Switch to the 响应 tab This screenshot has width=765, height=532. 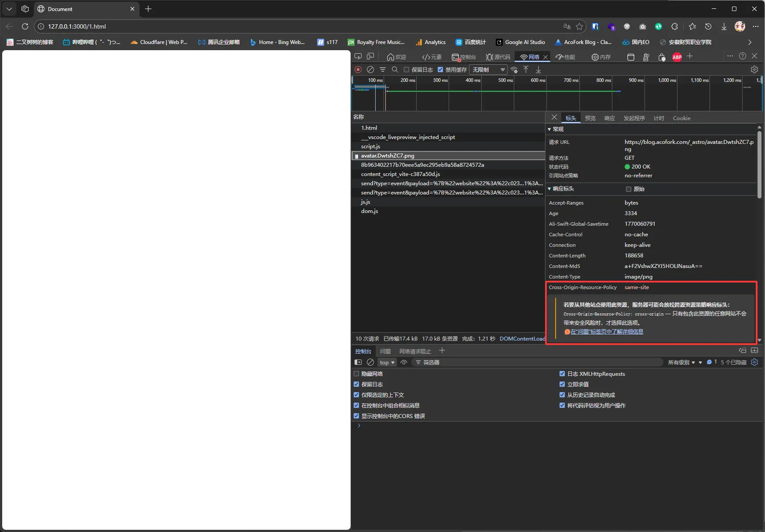[610, 118]
